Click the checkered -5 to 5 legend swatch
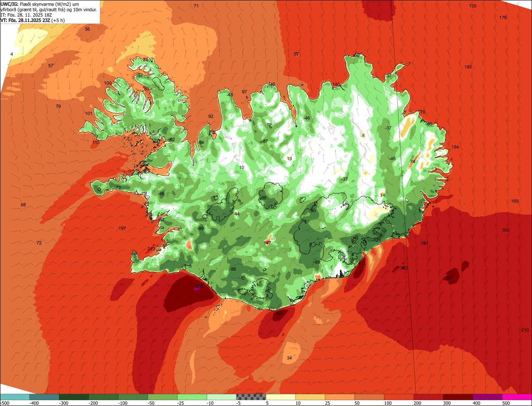Viewport: 532px width, 406px height. [251, 397]
